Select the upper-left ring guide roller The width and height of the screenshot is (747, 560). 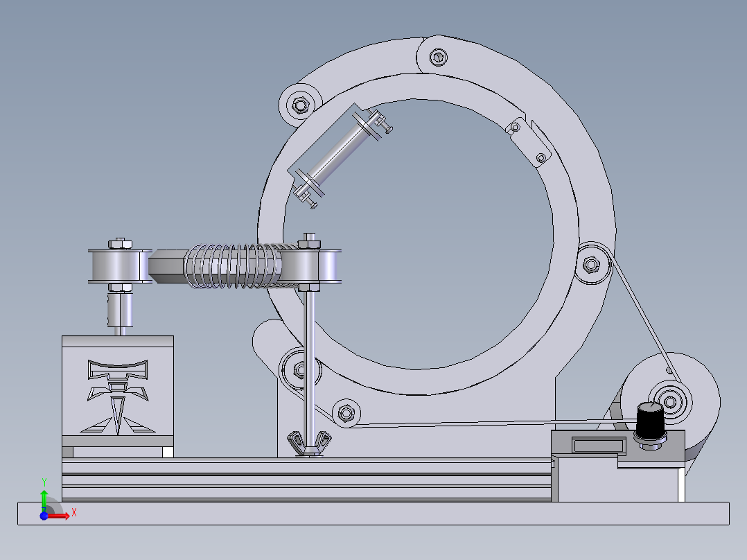300,105
